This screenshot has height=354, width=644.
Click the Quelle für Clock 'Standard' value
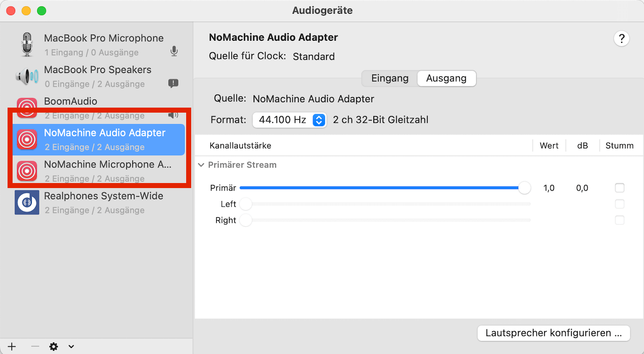coord(314,56)
